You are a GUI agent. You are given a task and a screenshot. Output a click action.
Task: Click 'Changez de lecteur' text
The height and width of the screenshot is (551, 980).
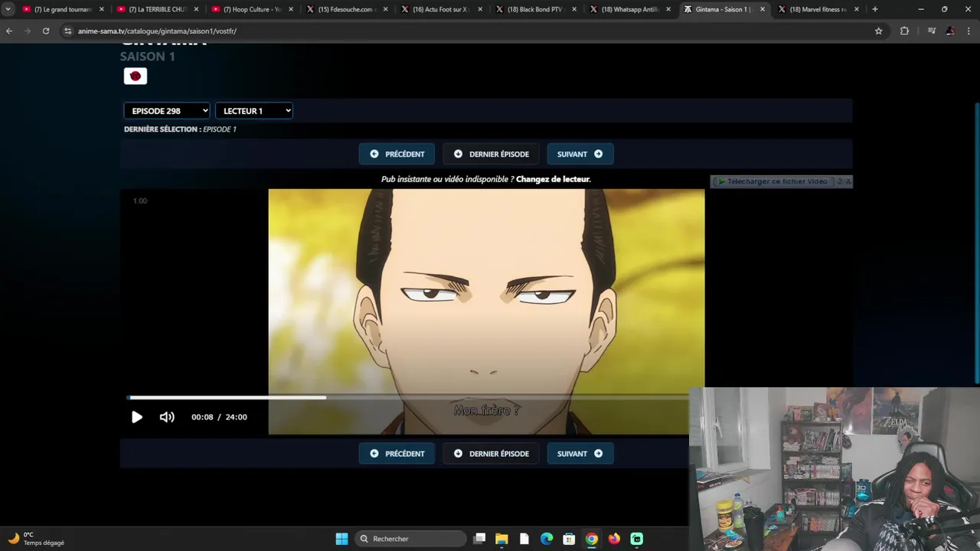(553, 179)
